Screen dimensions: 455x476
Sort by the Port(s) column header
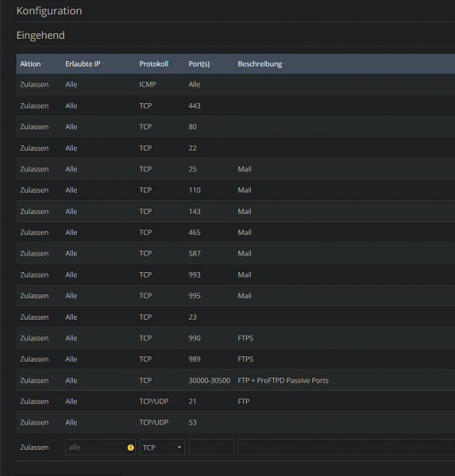pos(199,64)
